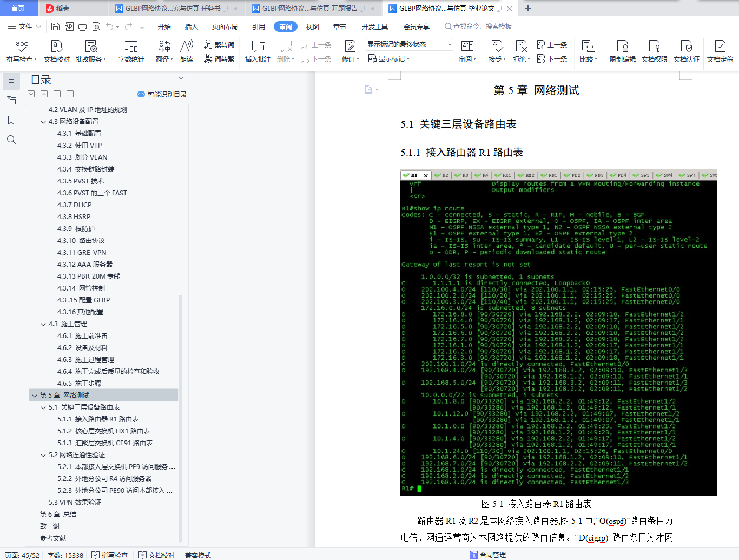
Task: Click 字数: 15338 in the status bar
Action: point(65,555)
